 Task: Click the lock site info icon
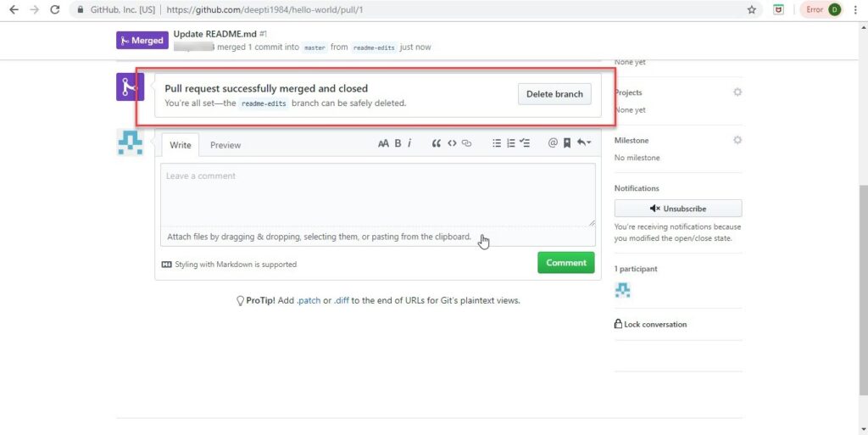81,9
